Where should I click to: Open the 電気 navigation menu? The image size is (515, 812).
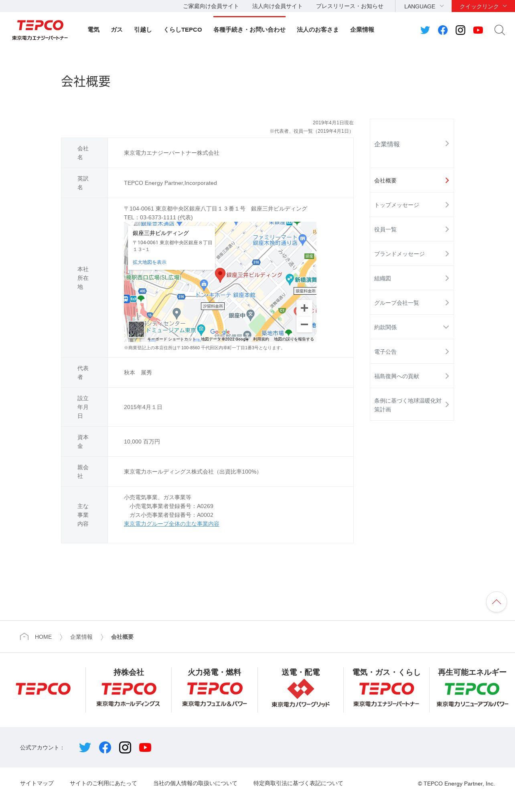[x=93, y=30]
